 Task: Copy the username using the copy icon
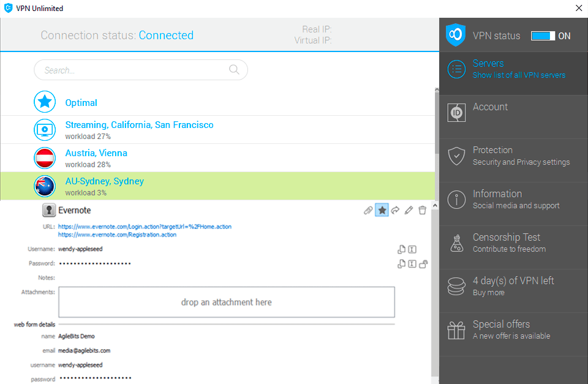[402, 249]
